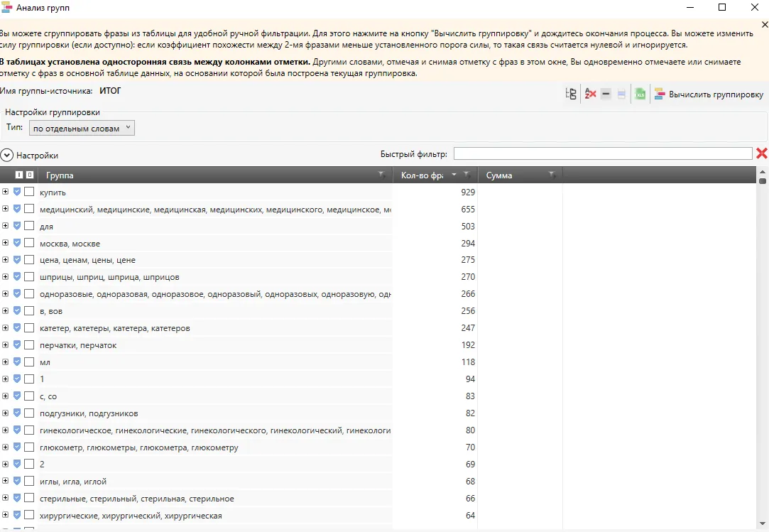Expand the 'мл' group row
Image resolution: width=769 pixels, height=532 pixels.
tap(6, 362)
